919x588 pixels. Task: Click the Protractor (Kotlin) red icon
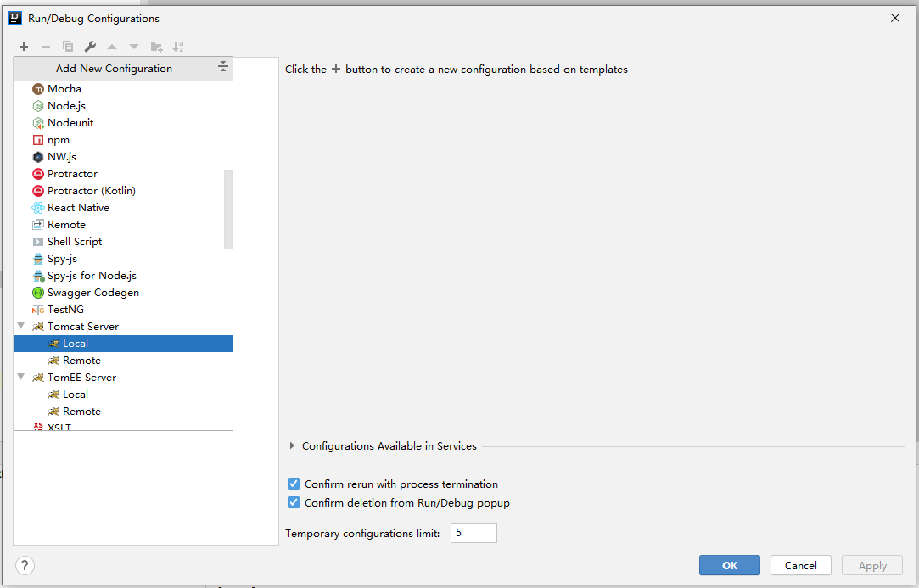38,191
